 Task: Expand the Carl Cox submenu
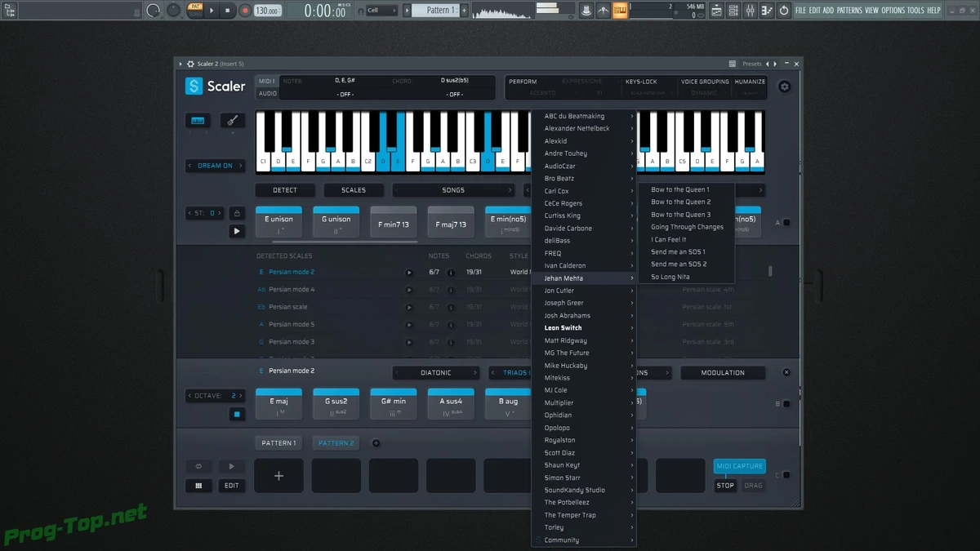pyautogui.click(x=584, y=191)
